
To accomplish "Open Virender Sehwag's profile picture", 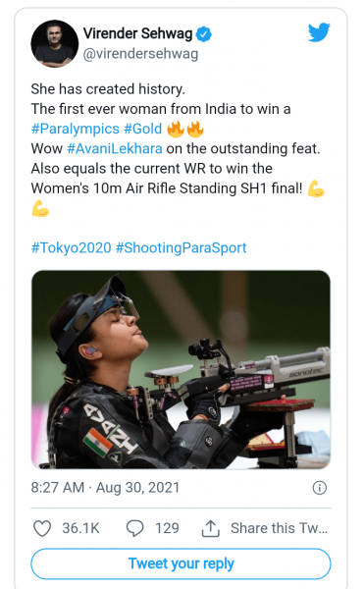I will [x=55, y=44].
